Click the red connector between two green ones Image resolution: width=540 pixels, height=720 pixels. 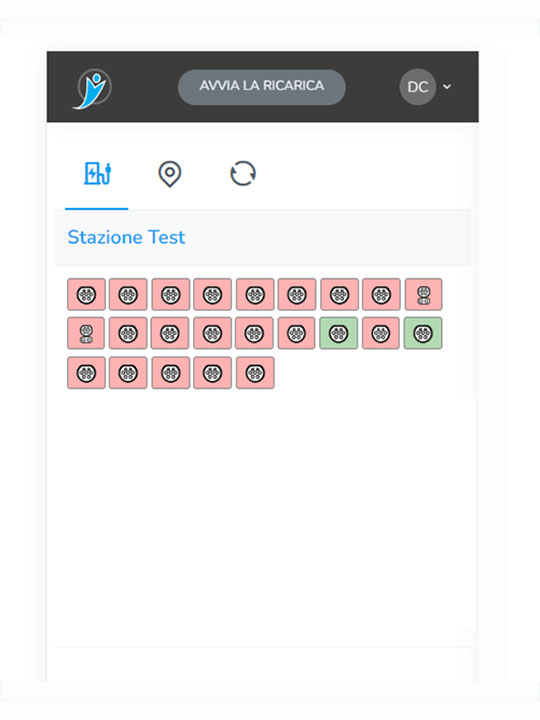pos(381,333)
